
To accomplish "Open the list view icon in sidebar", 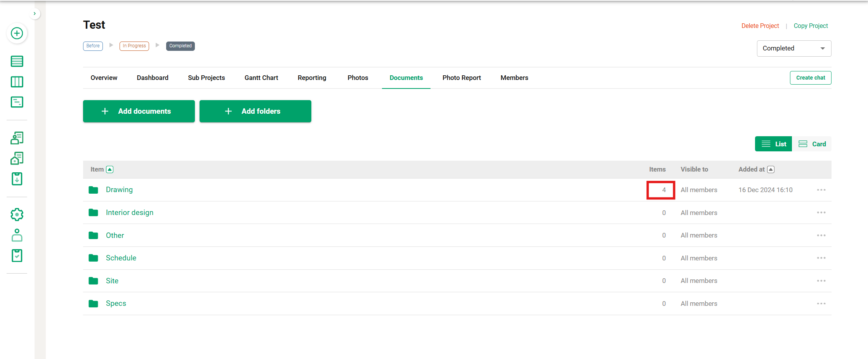I will [x=17, y=61].
